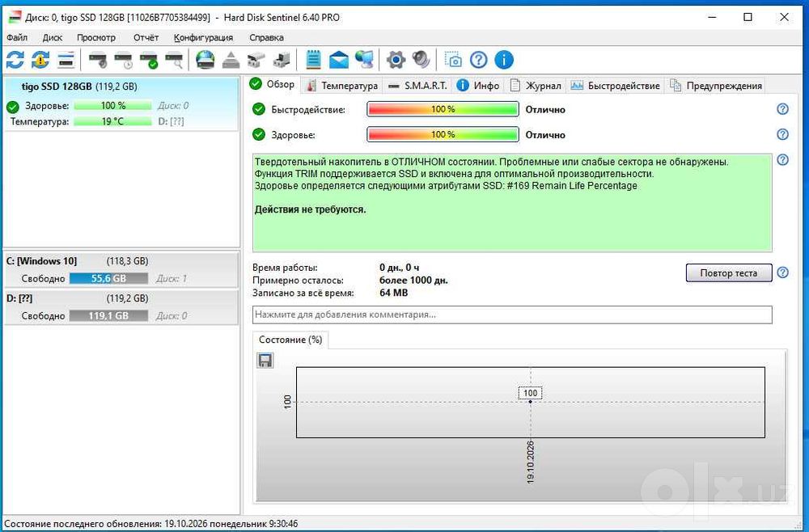Click the более 1000 дн. value
The height and width of the screenshot is (532, 809).
click(413, 281)
